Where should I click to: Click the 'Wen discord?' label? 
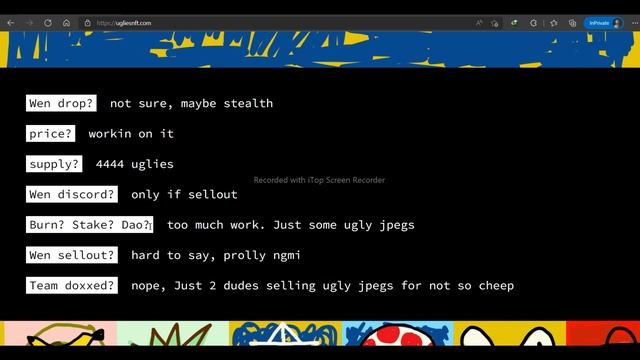(x=72, y=194)
